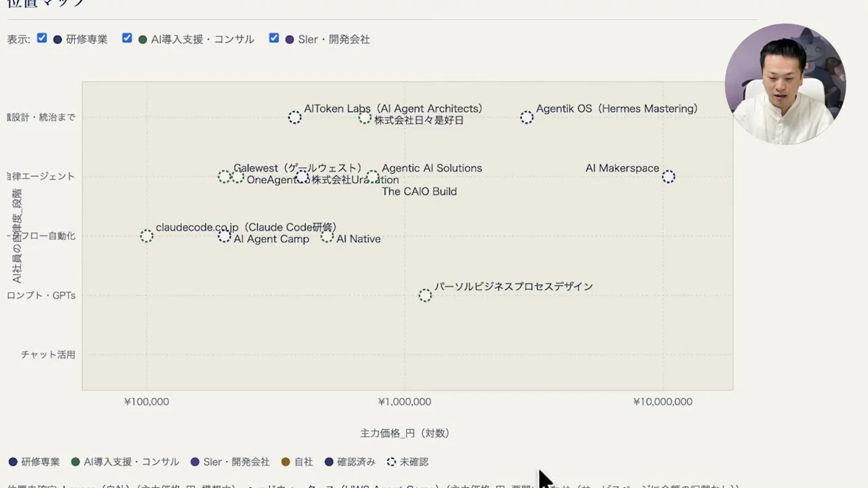Click the 研修事業 dot in the top filter
Image resolution: width=868 pixels, height=488 pixels.
(x=58, y=39)
